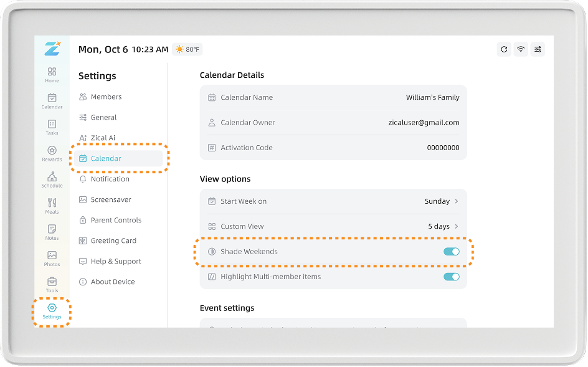
Task: Click the Calendar Name row
Action: pyautogui.click(x=333, y=98)
